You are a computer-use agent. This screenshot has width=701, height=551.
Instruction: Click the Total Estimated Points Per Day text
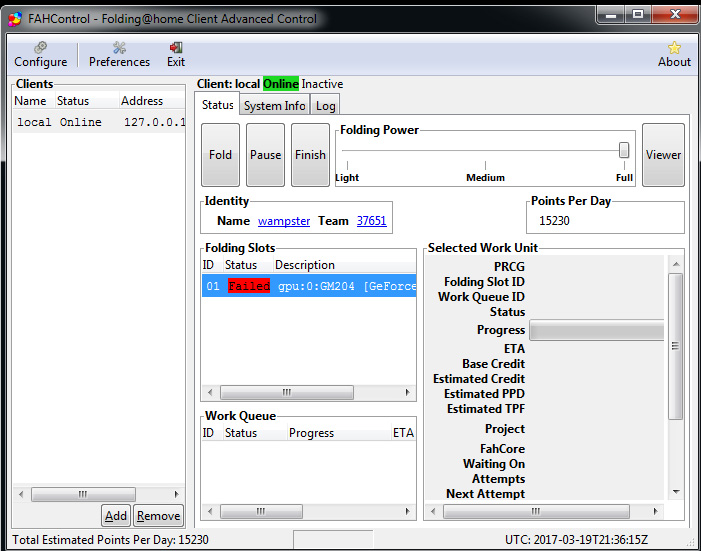coord(110,540)
